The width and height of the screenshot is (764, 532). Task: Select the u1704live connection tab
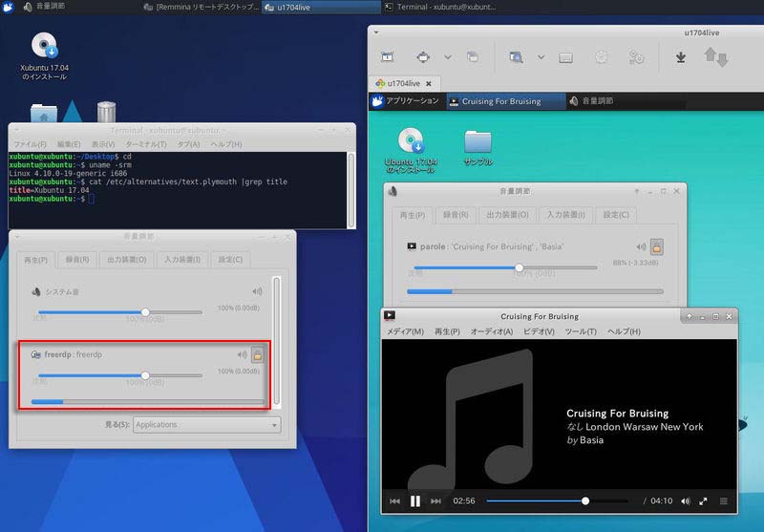[x=404, y=83]
